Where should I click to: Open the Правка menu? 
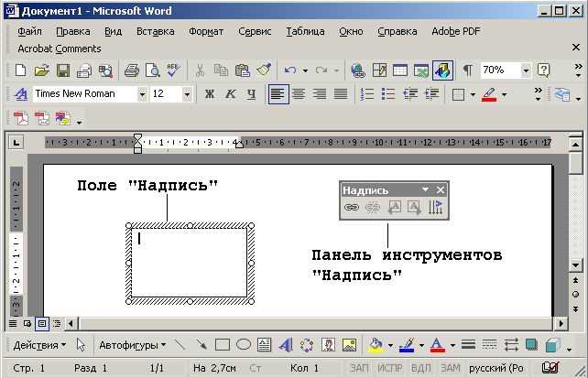click(x=72, y=31)
